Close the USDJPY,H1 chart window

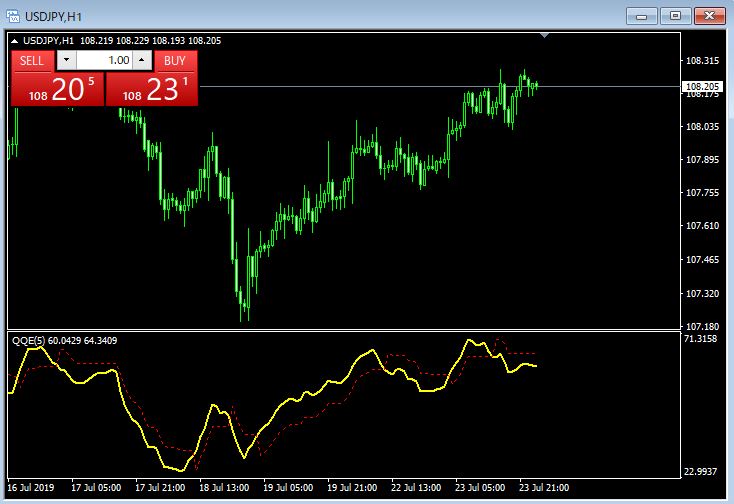pos(710,16)
